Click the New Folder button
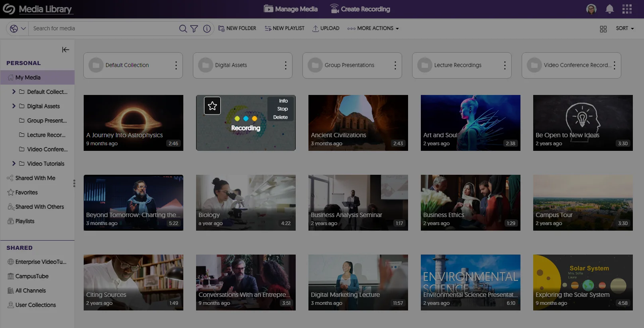The height and width of the screenshot is (328, 644). click(x=237, y=28)
